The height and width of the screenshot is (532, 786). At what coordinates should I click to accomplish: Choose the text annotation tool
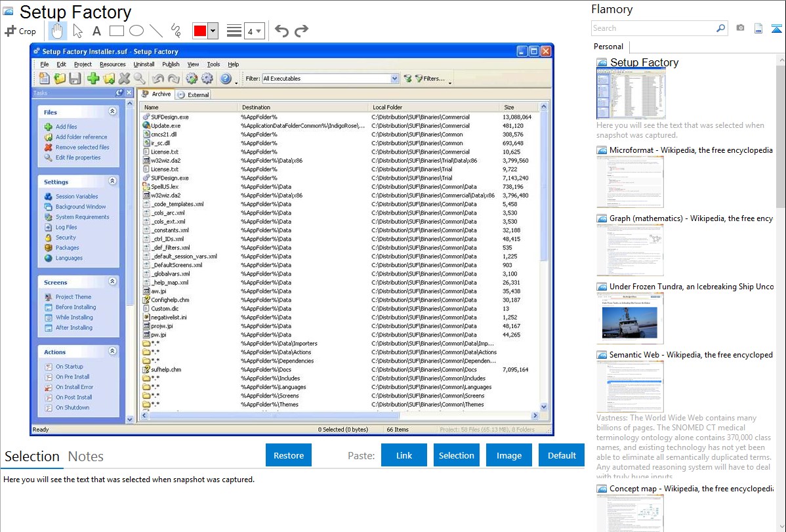(96, 31)
